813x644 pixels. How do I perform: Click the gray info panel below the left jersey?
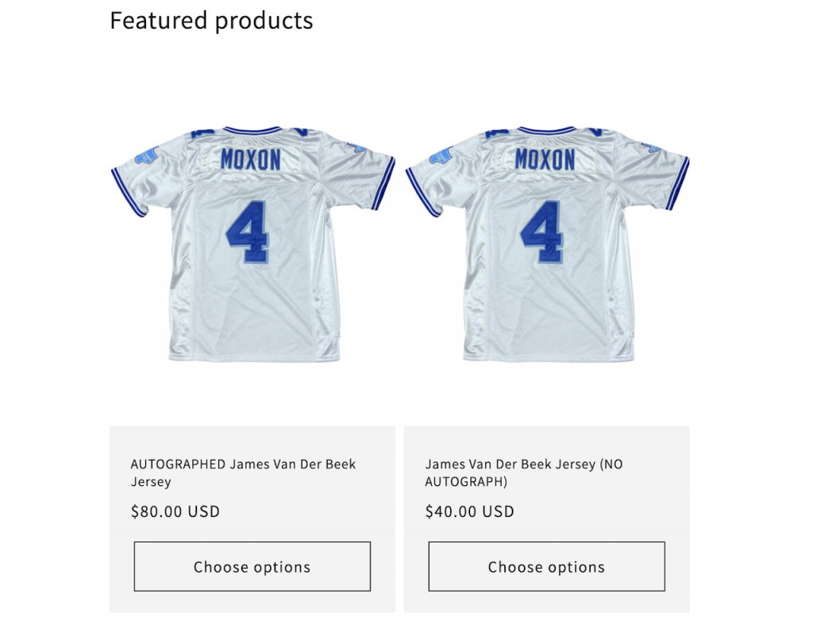(x=252, y=516)
